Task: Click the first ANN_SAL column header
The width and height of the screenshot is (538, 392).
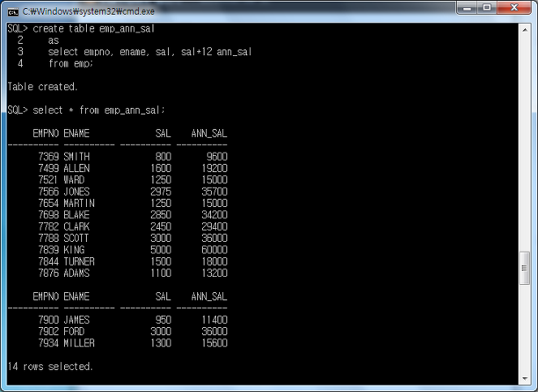Action: 209,134
